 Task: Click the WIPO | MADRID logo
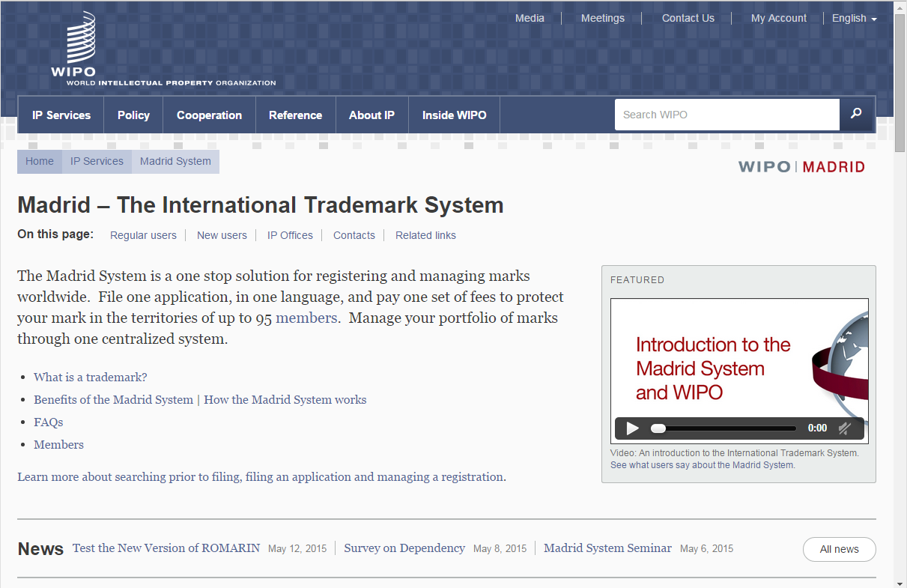tap(801, 166)
